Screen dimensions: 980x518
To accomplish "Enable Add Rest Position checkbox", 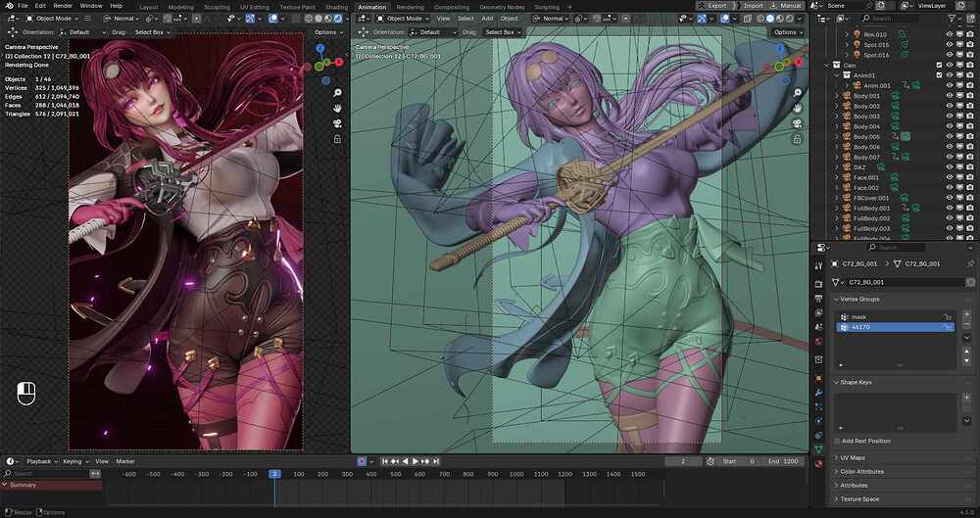I will (838, 442).
